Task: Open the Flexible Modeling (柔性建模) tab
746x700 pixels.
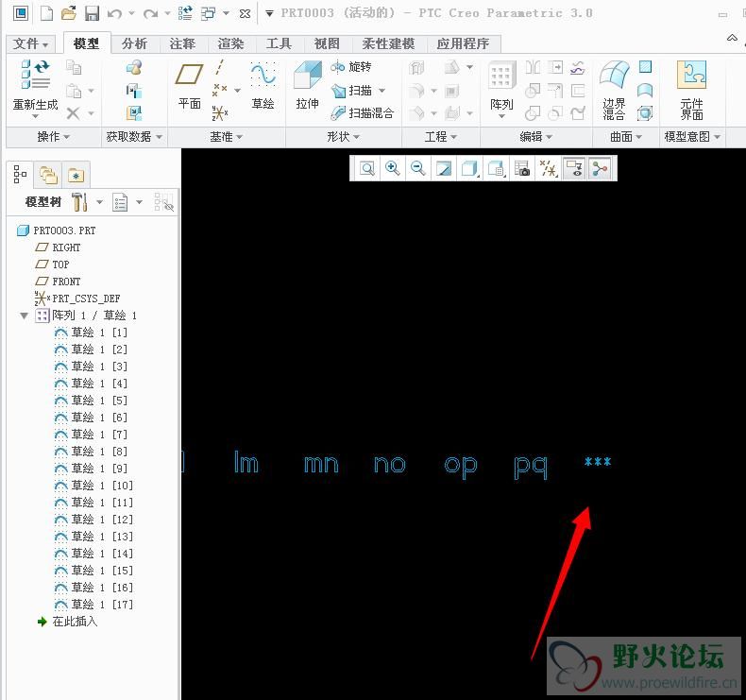Action: (x=388, y=43)
